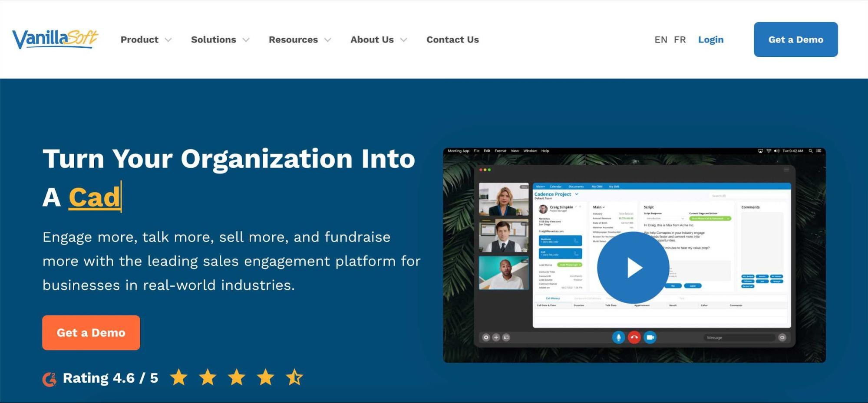This screenshot has height=403, width=868.
Task: Open the settings gear in the meeting toolbar
Action: pyautogui.click(x=486, y=337)
